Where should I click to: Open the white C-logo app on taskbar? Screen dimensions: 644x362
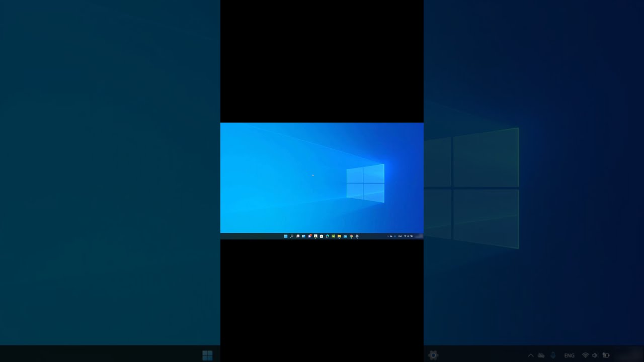315,236
